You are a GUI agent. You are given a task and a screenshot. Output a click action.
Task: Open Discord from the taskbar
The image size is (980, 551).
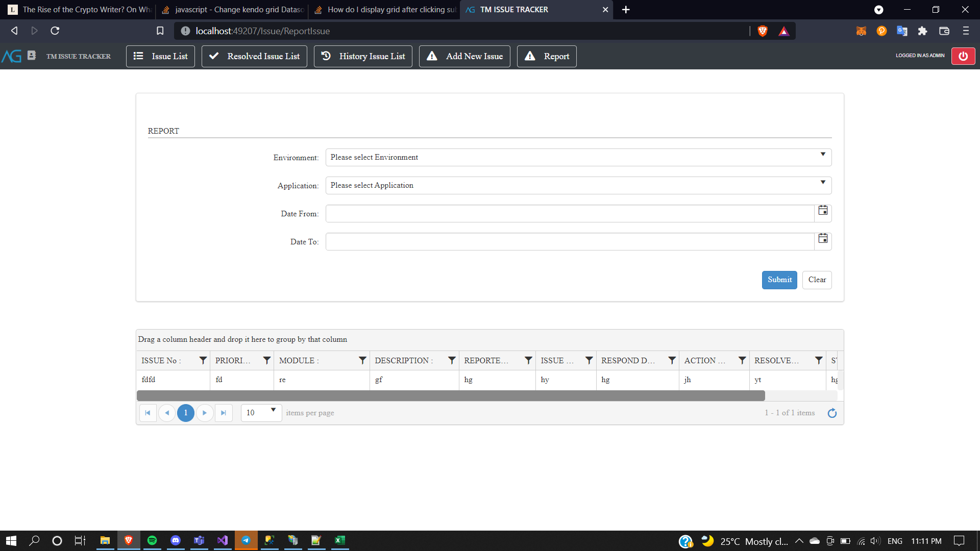point(176,541)
